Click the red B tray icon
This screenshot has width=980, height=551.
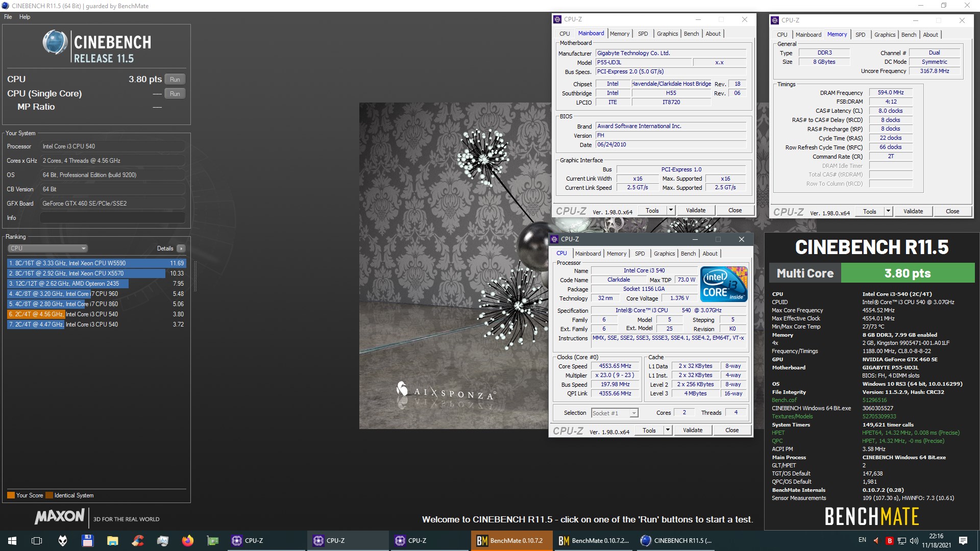(889, 541)
